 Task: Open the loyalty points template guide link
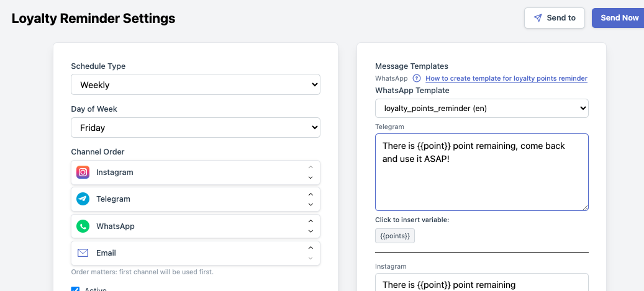pyautogui.click(x=506, y=78)
